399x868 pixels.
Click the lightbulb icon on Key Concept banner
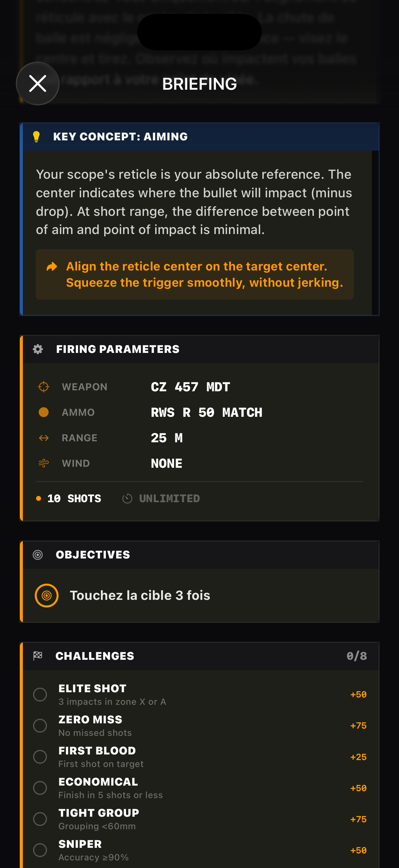(37, 136)
